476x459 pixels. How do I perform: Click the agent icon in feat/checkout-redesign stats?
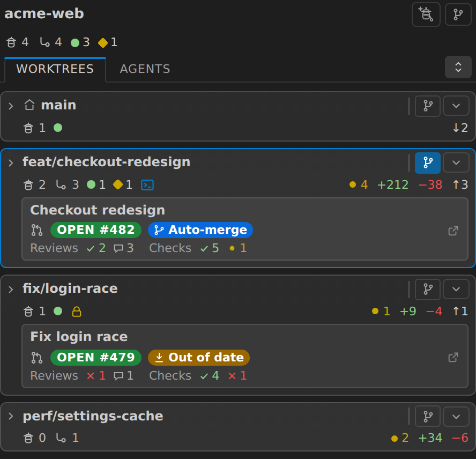pos(28,184)
